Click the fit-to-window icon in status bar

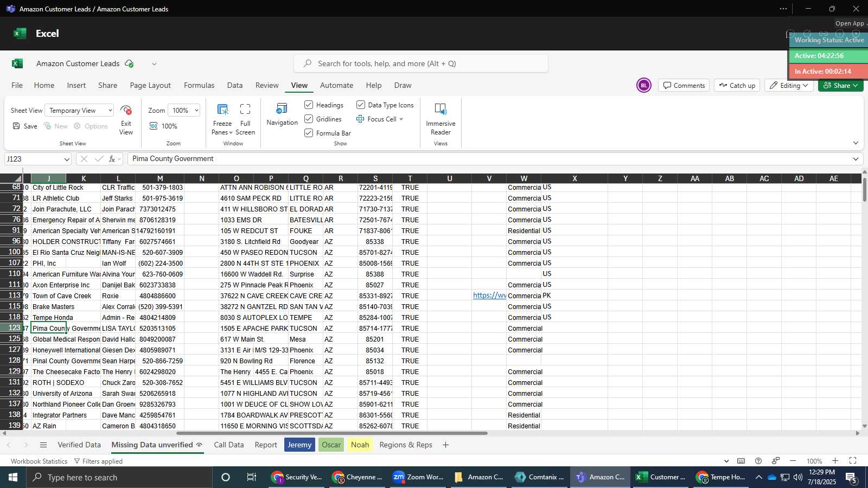click(853, 461)
